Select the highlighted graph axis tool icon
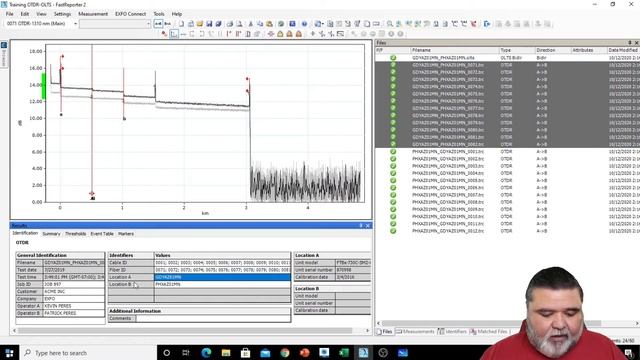The width and height of the screenshot is (640, 360). click(x=174, y=34)
